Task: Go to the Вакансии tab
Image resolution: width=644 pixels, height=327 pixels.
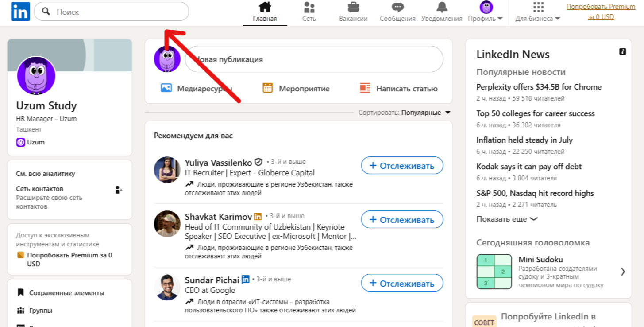Action: tap(353, 12)
